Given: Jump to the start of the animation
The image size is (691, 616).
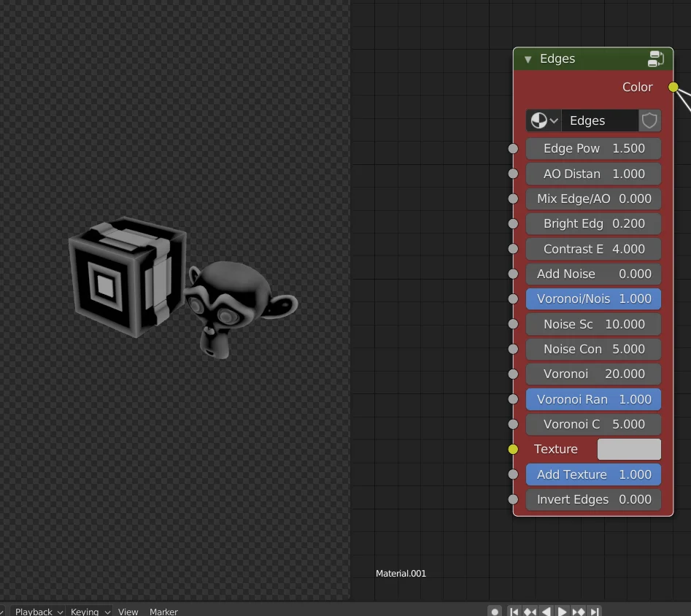Looking at the screenshot, I should 514,612.
